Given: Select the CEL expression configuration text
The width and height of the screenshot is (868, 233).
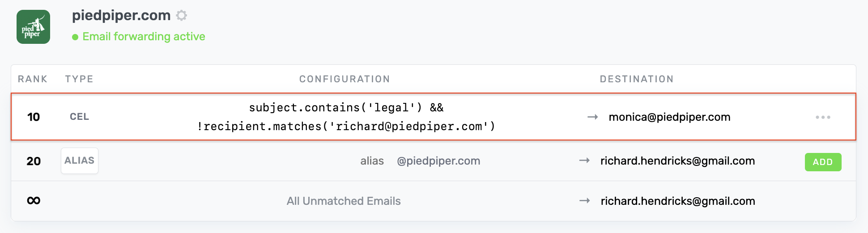Looking at the screenshot, I should 346,117.
